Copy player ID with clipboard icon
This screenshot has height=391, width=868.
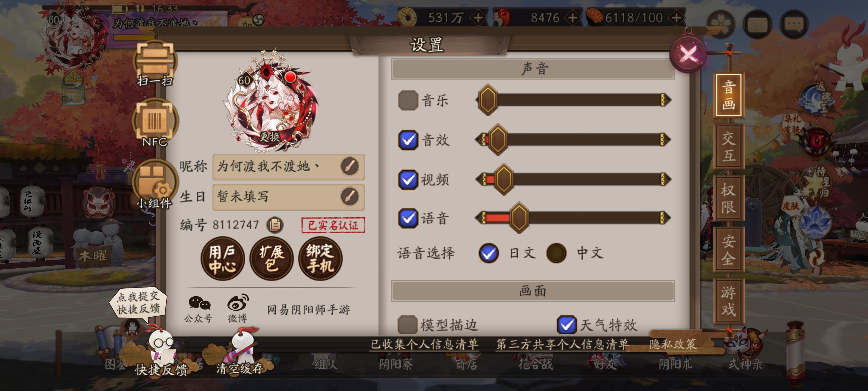click(275, 225)
